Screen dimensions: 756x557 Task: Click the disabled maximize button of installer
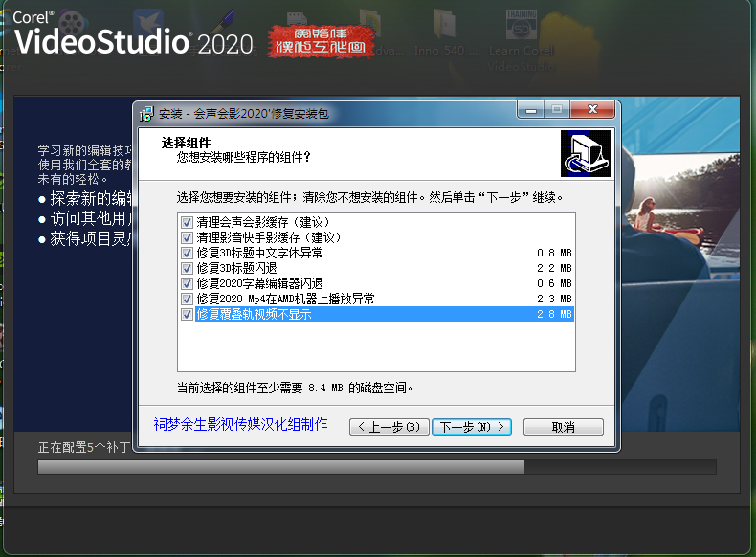tap(557, 109)
